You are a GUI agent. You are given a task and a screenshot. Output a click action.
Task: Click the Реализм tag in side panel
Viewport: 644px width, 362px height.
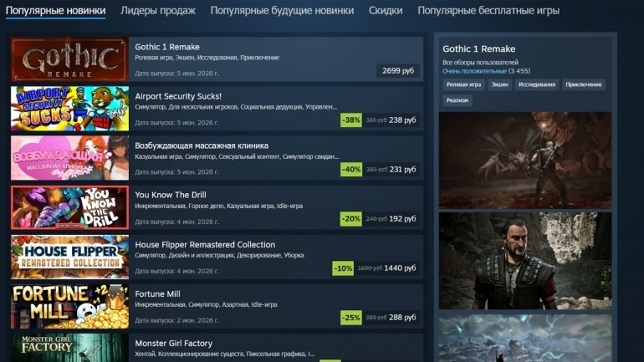[457, 100]
